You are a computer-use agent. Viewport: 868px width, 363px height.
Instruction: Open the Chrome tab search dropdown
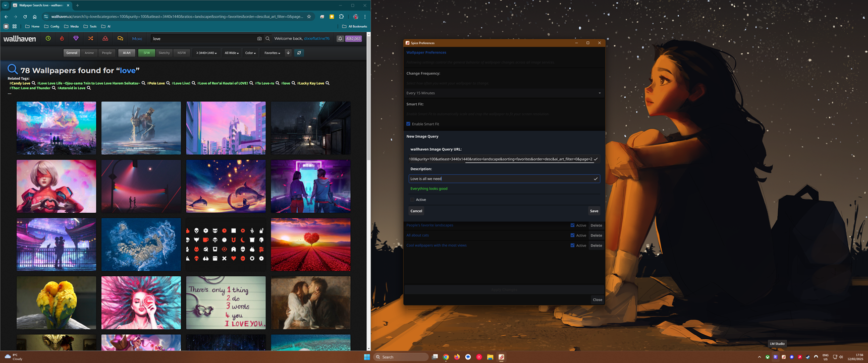click(6, 5)
